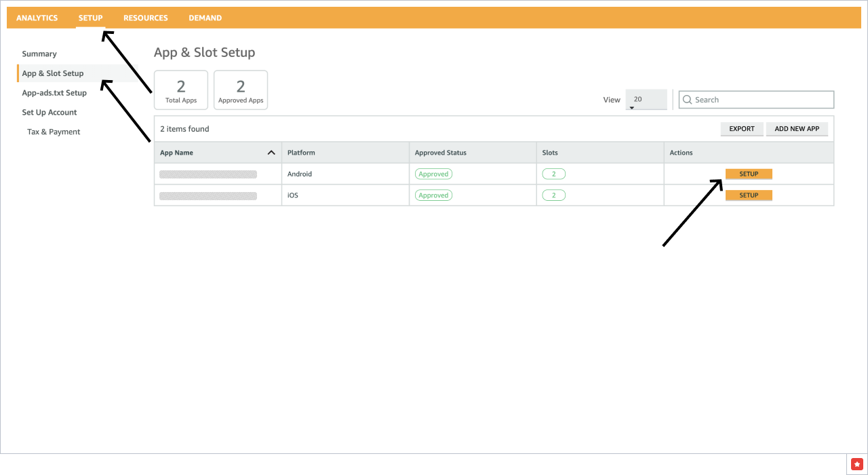Click SETUP on the iOS app row
Viewport: 868px width, 475px height.
[x=749, y=195]
